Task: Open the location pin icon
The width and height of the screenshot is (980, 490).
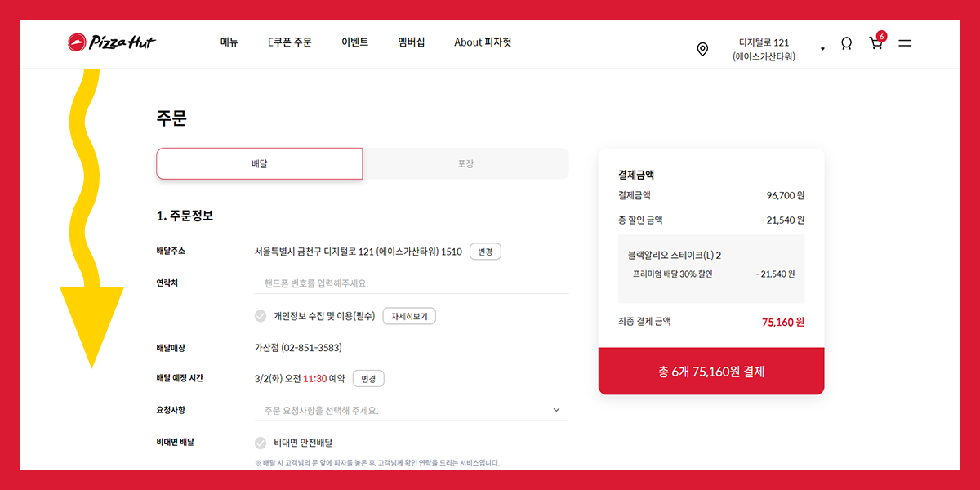Action: [x=702, y=50]
